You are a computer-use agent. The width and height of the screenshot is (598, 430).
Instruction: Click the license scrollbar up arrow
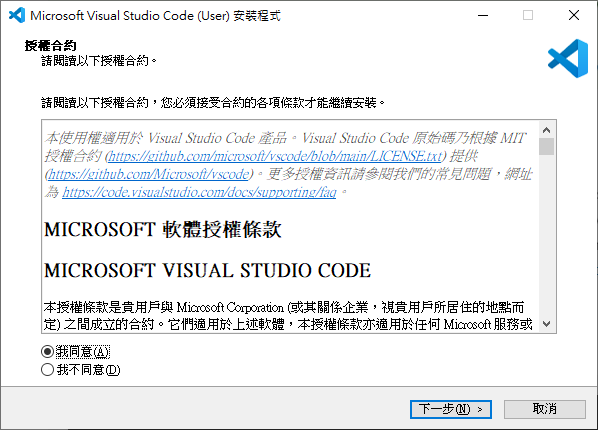(x=547, y=130)
